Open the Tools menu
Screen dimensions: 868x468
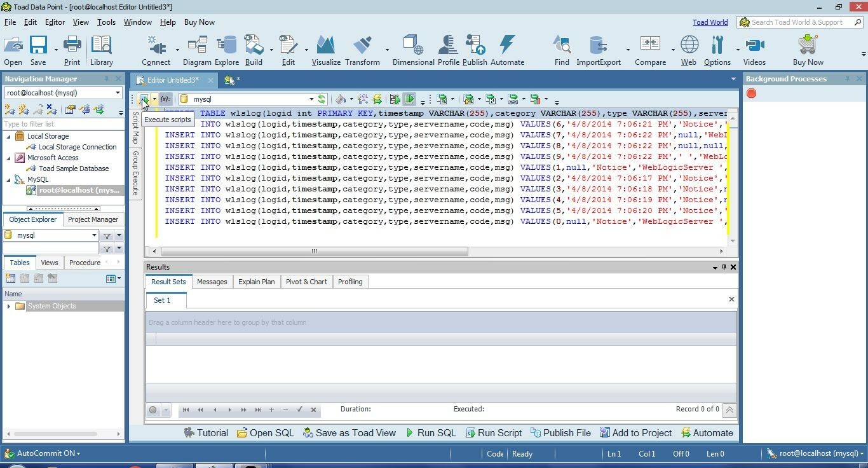(x=106, y=22)
